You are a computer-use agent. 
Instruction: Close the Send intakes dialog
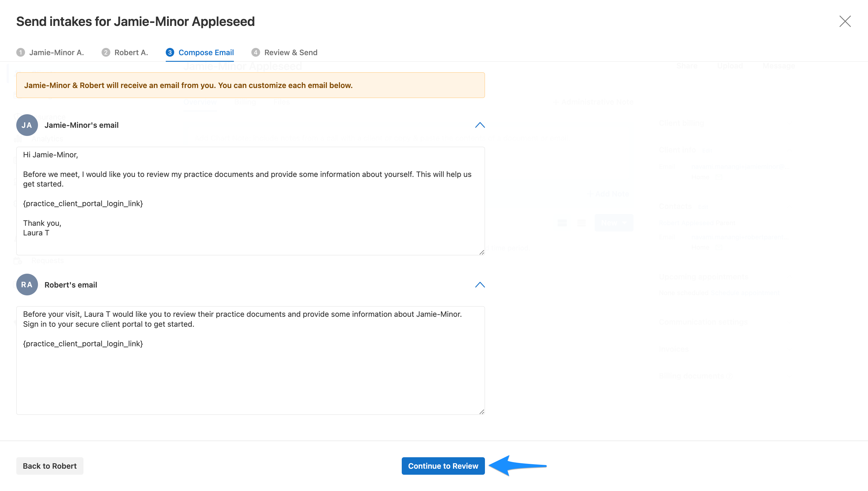845,21
